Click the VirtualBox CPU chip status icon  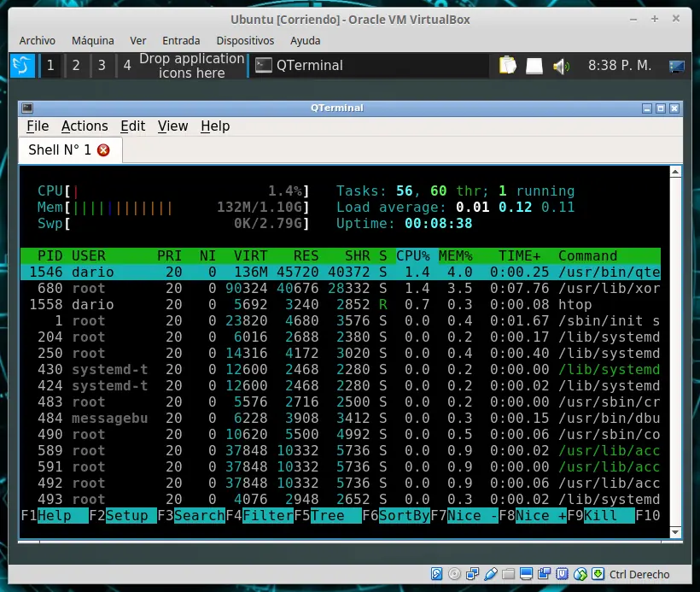(562, 574)
